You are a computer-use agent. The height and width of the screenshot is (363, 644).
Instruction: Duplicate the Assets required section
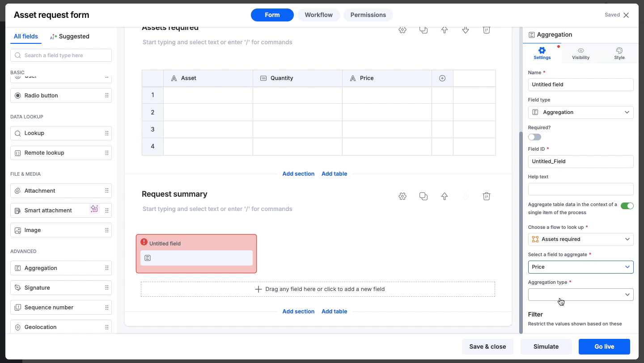coord(424,30)
